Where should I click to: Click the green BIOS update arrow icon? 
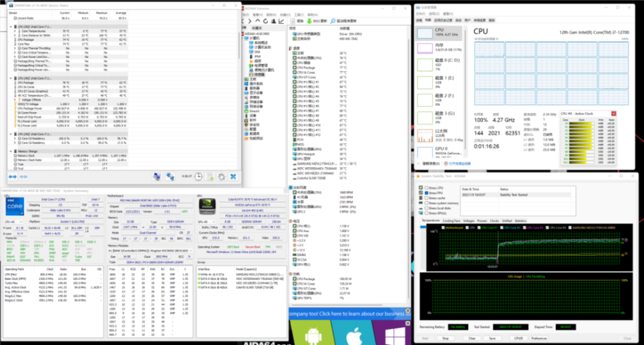(310, 20)
